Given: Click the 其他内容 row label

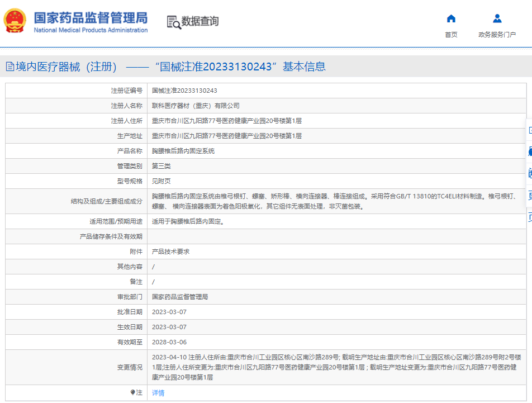Looking at the screenshot, I should 130,267.
